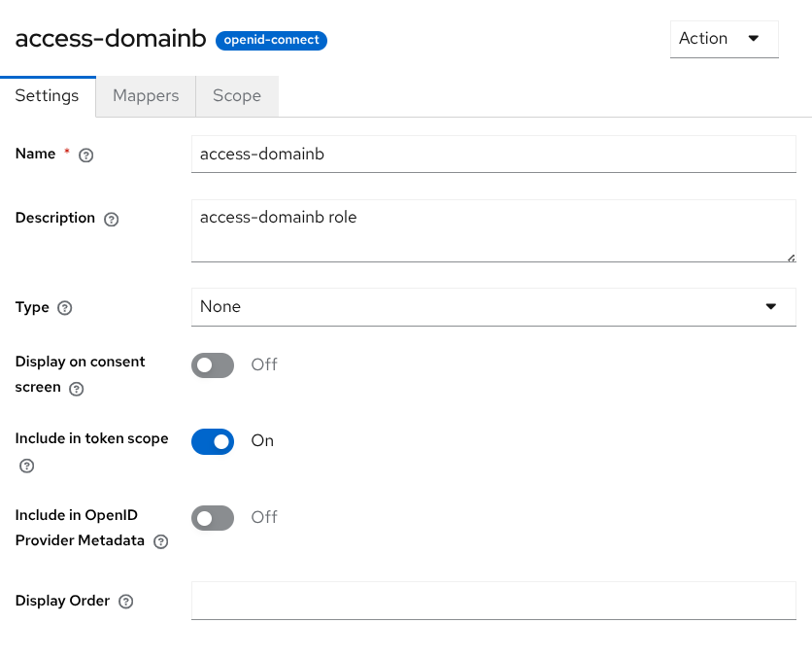
Task: Open the Type dropdown showing None
Action: (493, 306)
